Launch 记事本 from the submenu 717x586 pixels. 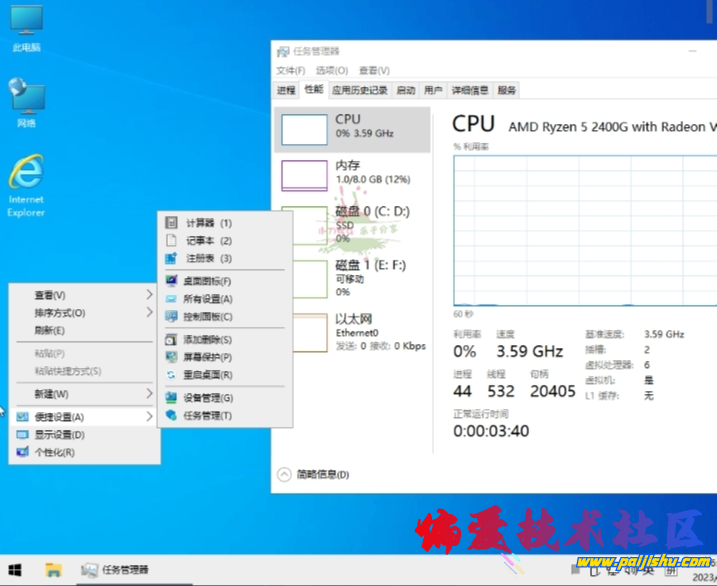(x=208, y=241)
